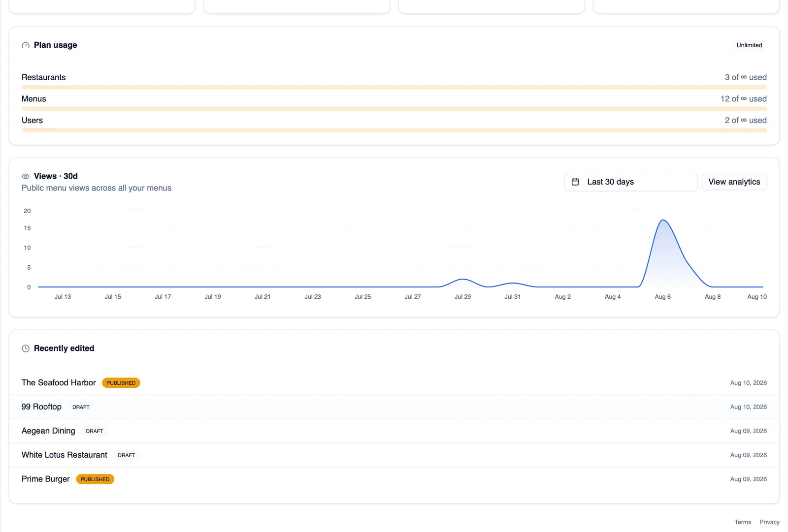This screenshot has height=532, width=788.
Task: Click the Aug 09, 2026 date on Prime Burger row
Action: pyautogui.click(x=748, y=479)
